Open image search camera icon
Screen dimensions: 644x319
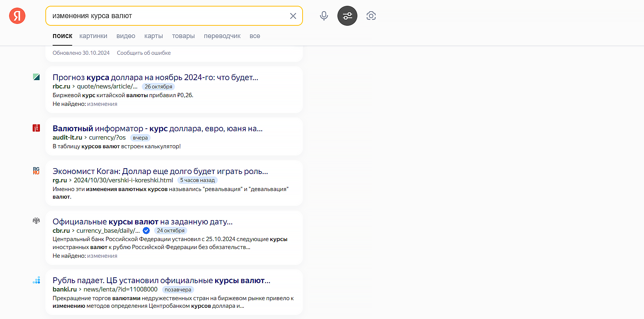pos(371,16)
